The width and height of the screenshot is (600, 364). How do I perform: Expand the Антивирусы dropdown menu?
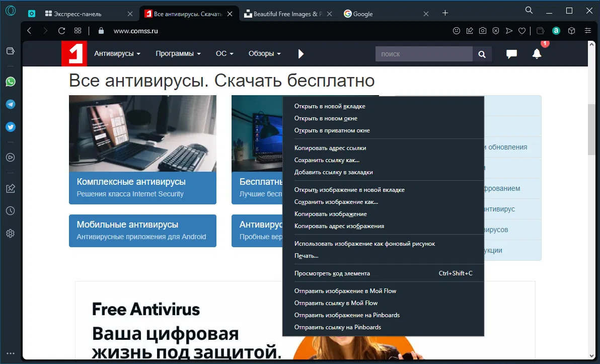coord(117,53)
